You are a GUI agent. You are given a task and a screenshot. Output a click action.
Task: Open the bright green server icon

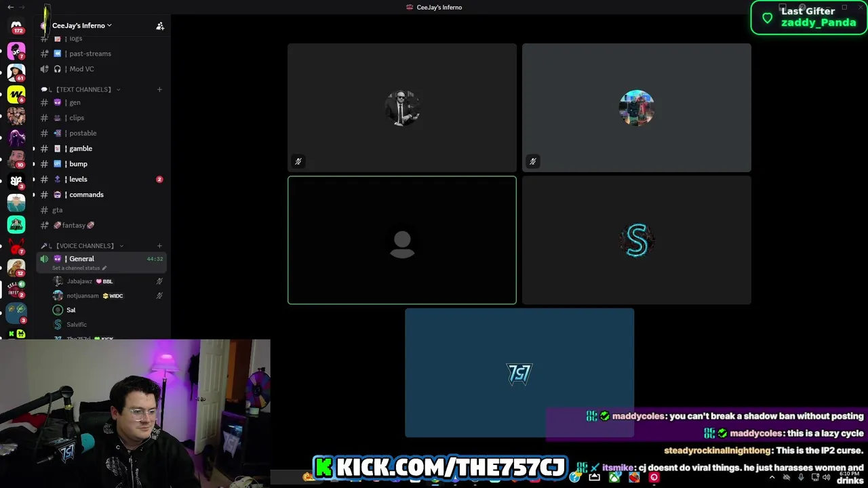(16, 224)
